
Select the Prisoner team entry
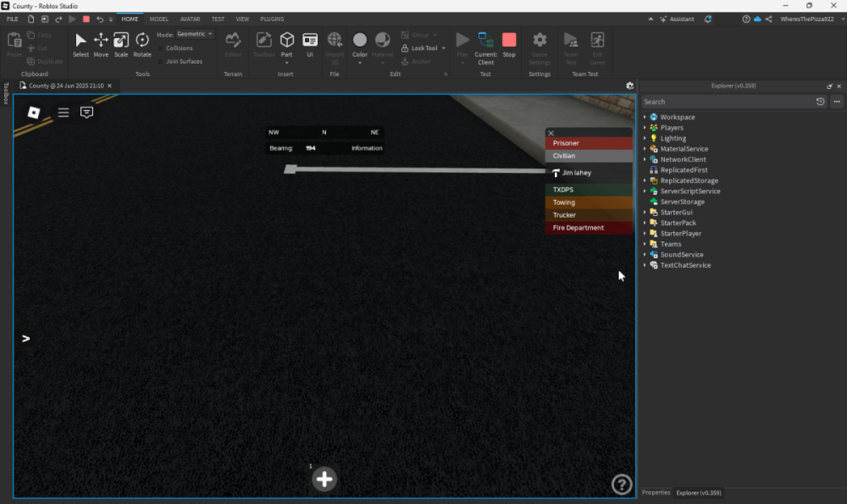tap(589, 143)
